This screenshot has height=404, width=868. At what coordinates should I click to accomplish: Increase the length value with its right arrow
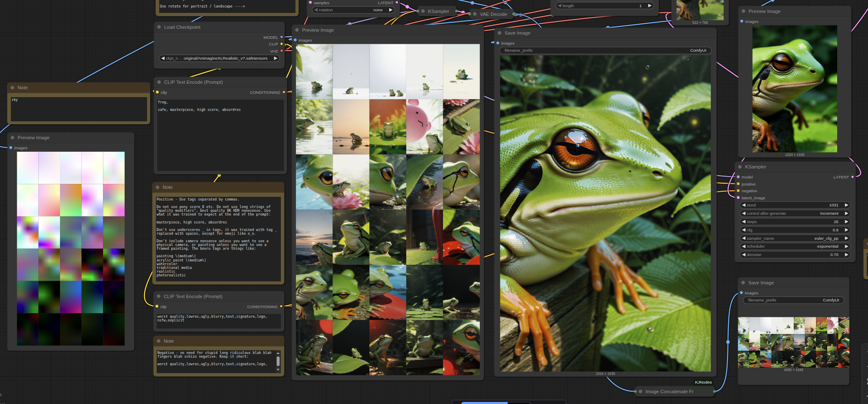[649, 6]
